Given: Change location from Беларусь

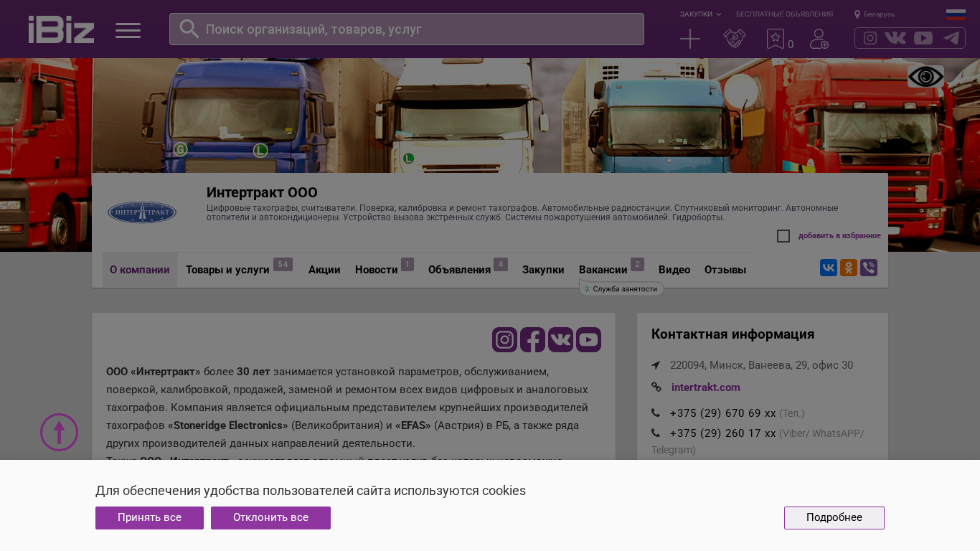Looking at the screenshot, I should point(875,14).
